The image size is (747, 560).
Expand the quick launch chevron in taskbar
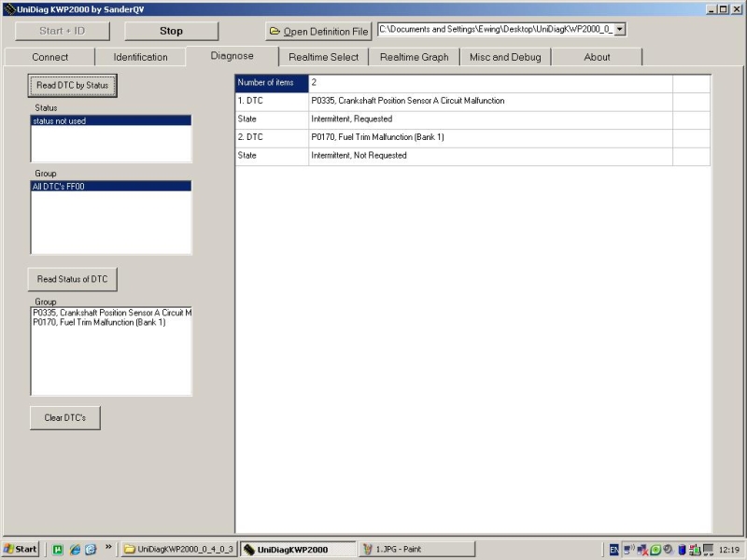108,548
